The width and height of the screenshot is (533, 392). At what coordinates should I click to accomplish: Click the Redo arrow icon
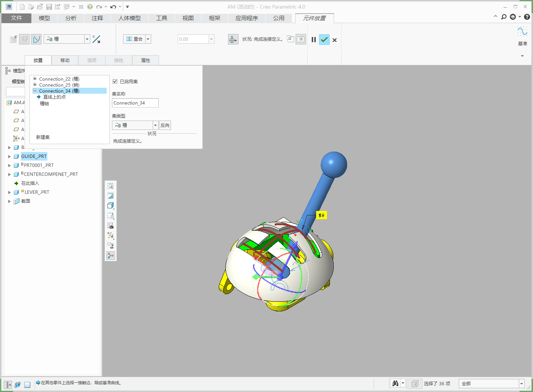[x=99, y=7]
